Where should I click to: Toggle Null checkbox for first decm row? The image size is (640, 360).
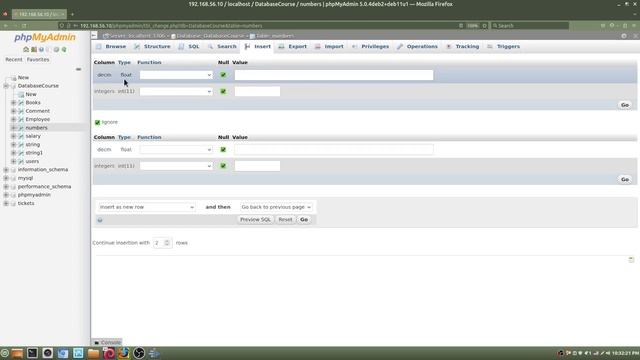pyautogui.click(x=223, y=75)
